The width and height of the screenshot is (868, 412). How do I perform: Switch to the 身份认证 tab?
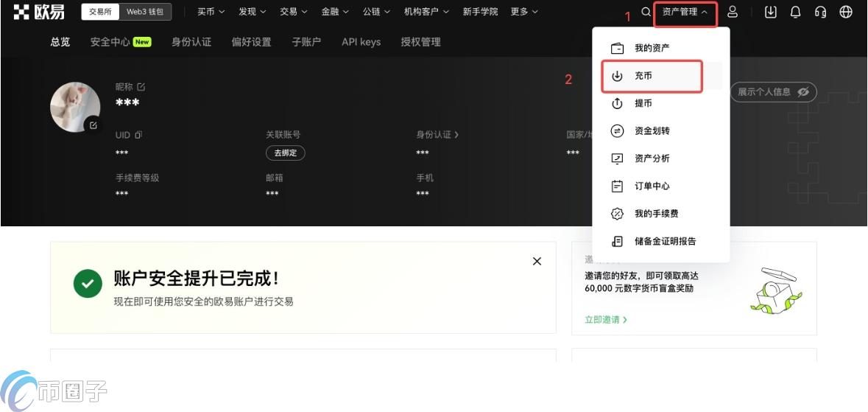(191, 42)
